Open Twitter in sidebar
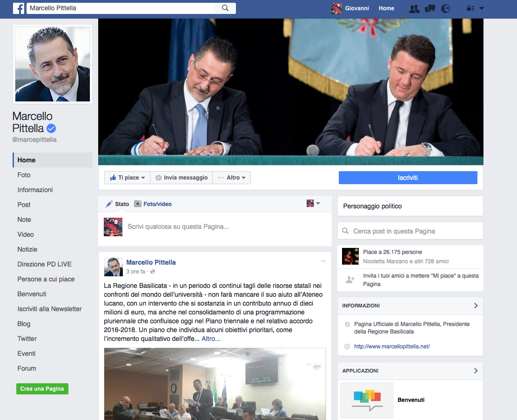The image size is (517, 420). click(27, 339)
